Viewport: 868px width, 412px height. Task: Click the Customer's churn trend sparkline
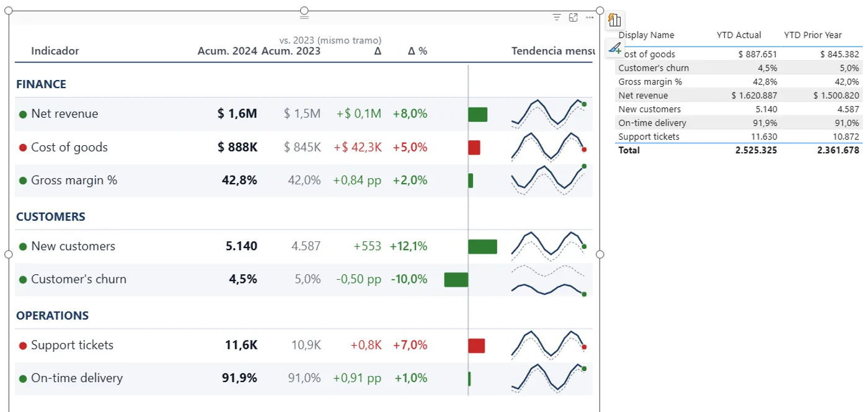[549, 280]
